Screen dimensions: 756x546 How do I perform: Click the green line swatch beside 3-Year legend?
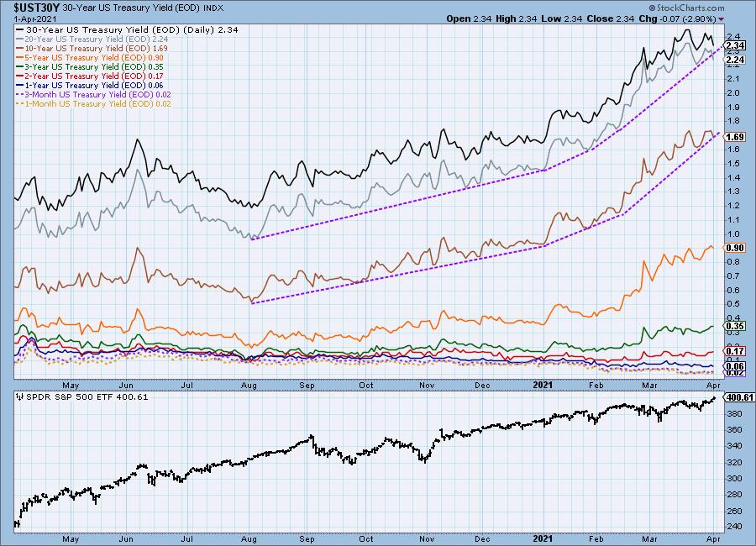19,67
